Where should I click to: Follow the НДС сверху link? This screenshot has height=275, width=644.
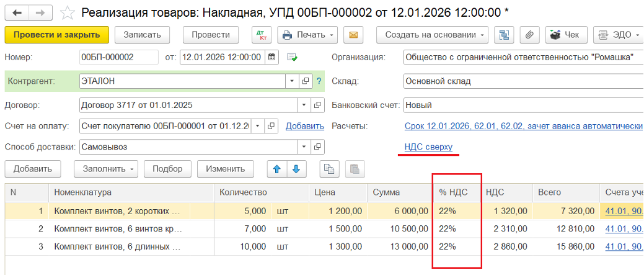pyautogui.click(x=428, y=147)
